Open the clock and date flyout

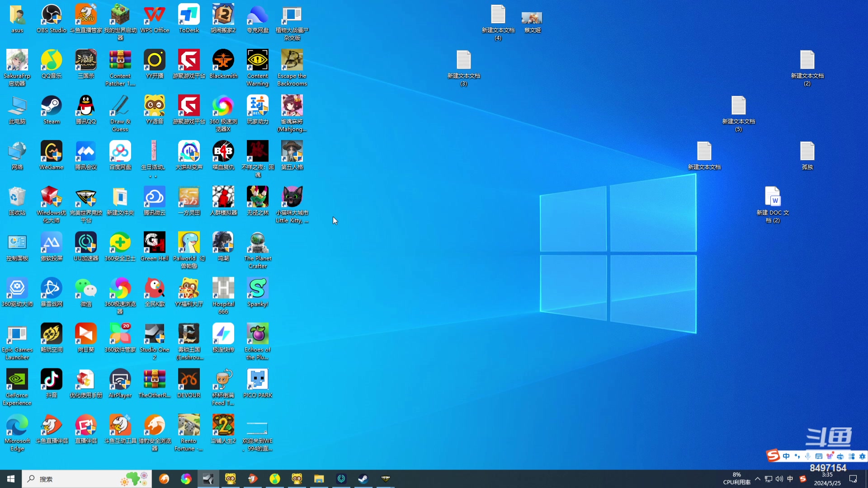pos(827,479)
